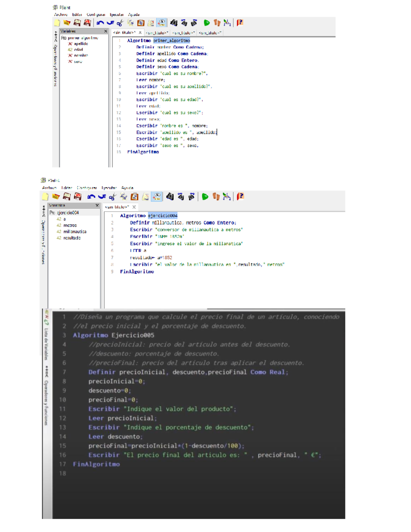The height and width of the screenshot is (532, 411).
Task: Open Archivo menu in primer_algoritmo window
Action: [61, 15]
